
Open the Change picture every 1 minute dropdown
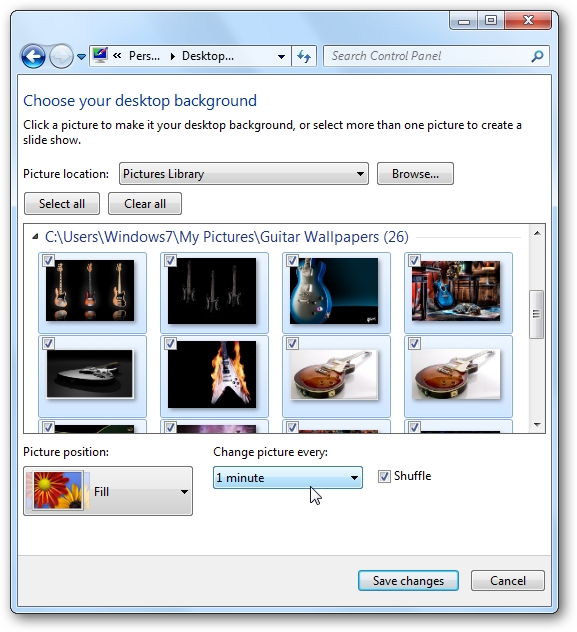point(288,478)
